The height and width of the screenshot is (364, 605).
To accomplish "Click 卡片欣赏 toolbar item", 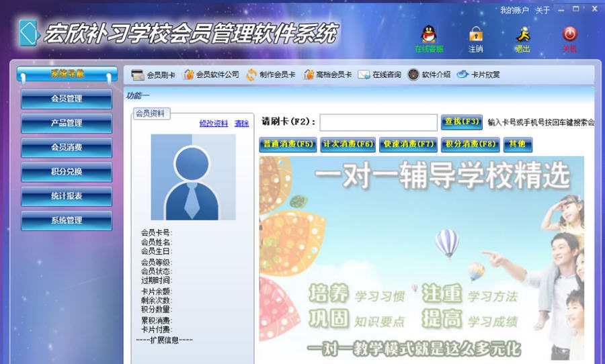I will coord(479,75).
